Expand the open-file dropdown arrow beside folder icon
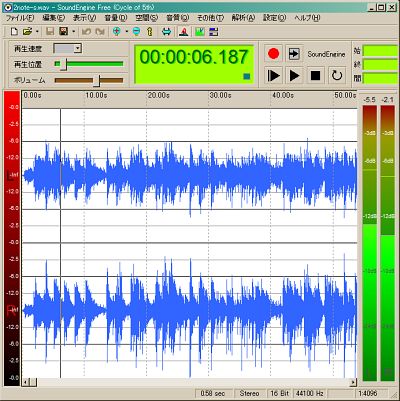 coord(37,32)
